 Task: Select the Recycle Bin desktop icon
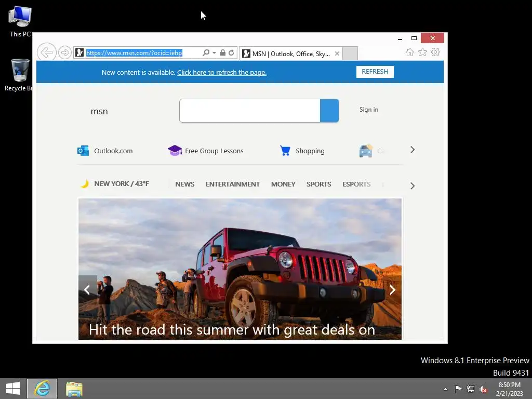[19, 75]
